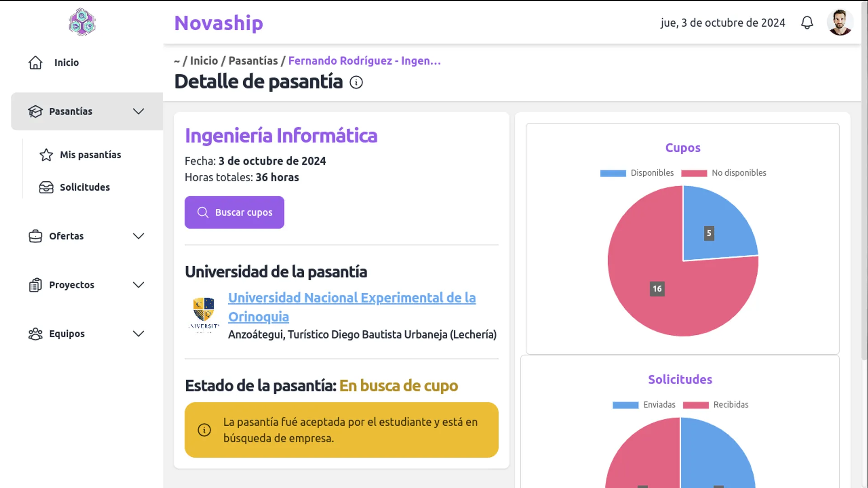Toggle Disponibles legend in Cupos chart

click(x=637, y=173)
